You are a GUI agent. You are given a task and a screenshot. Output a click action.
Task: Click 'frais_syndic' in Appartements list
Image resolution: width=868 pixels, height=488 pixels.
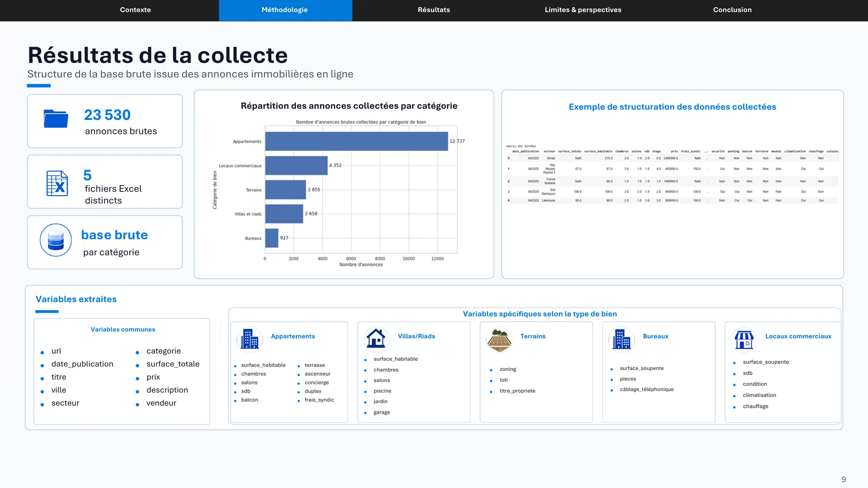click(319, 400)
